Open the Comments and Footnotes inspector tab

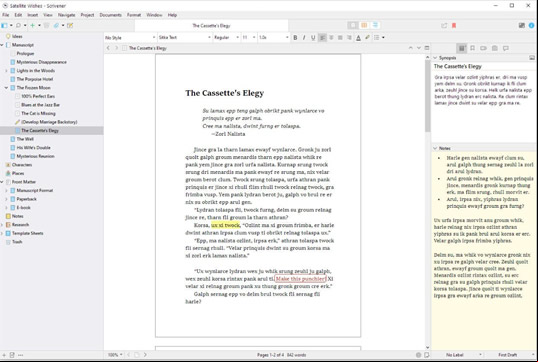coord(505,48)
